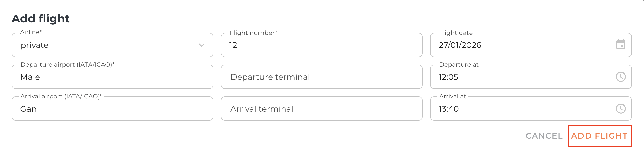Select the 'private' Airline value text

coord(35,45)
